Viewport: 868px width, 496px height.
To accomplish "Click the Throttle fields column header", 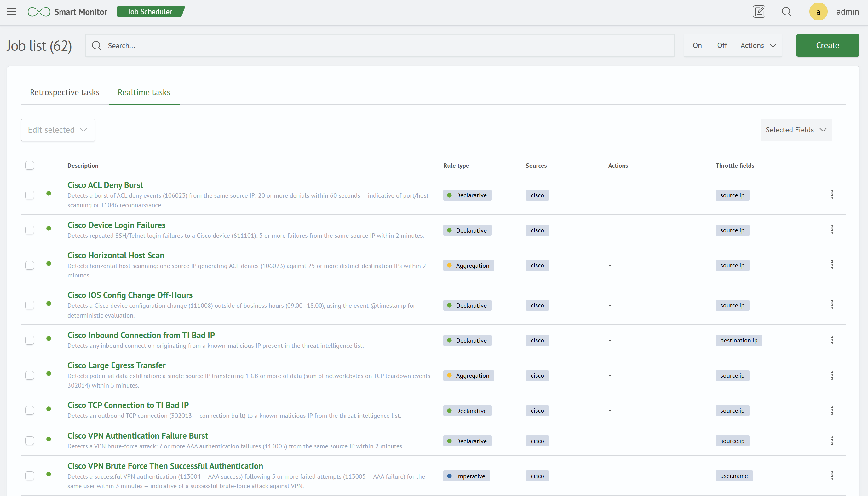I will tap(734, 166).
